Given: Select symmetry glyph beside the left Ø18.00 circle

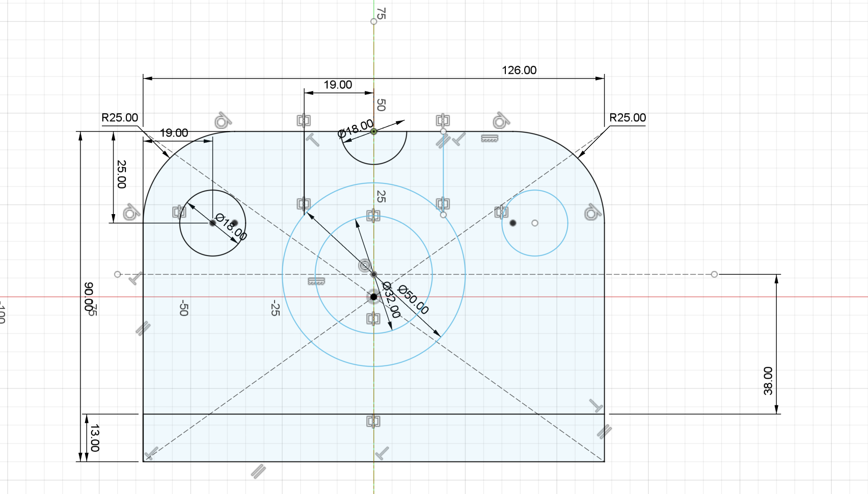Looking at the screenshot, I should [179, 212].
